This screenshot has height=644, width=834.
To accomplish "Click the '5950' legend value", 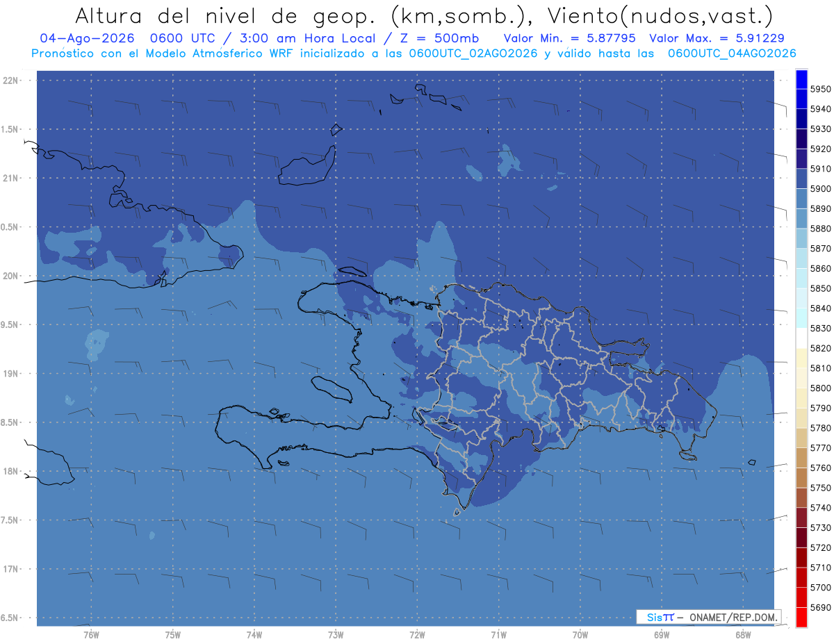I will (821, 90).
